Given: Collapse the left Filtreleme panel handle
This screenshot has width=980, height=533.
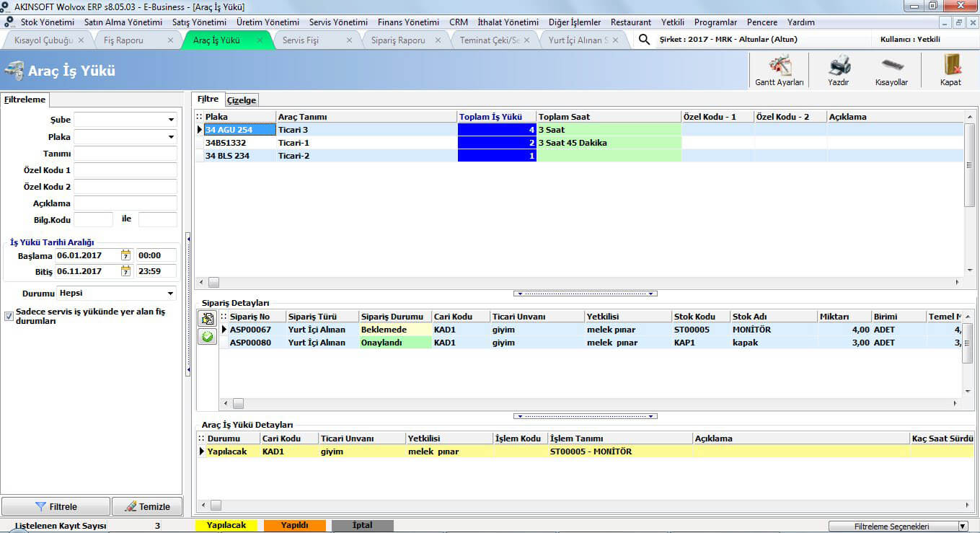Looking at the screenshot, I should pos(187,303).
